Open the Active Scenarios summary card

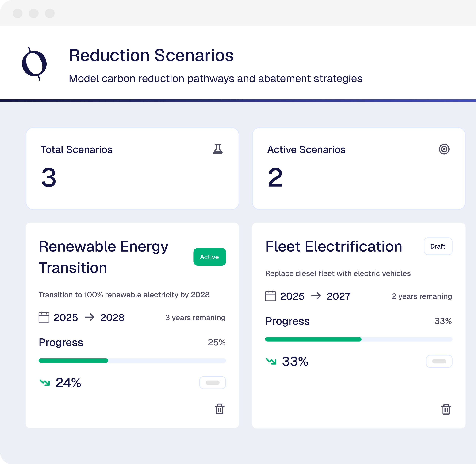[359, 168]
